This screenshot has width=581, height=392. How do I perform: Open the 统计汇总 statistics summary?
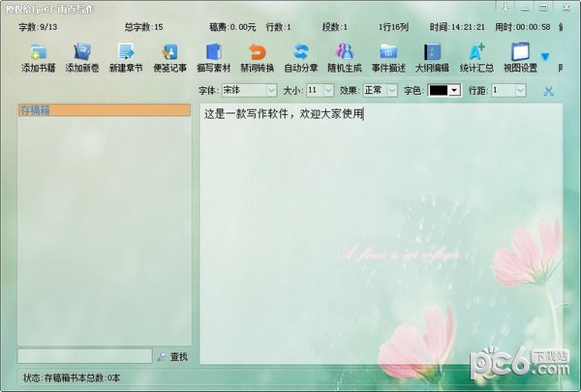pyautogui.click(x=476, y=58)
